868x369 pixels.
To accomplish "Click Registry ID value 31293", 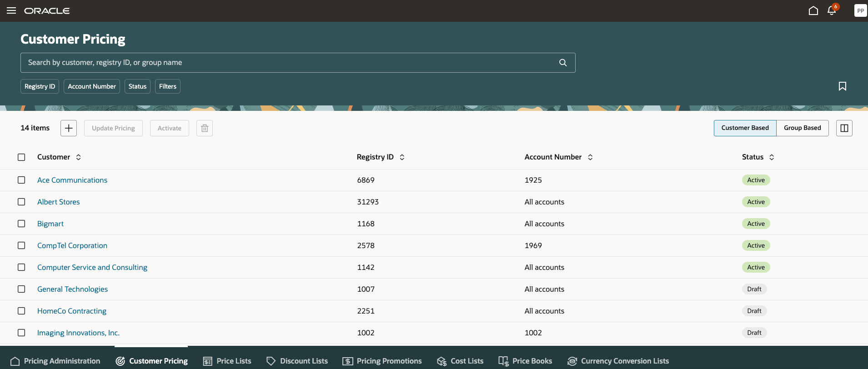I will click(x=368, y=202).
